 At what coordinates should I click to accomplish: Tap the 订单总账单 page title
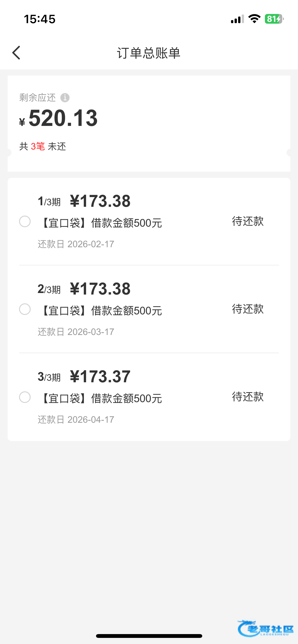[x=149, y=53]
